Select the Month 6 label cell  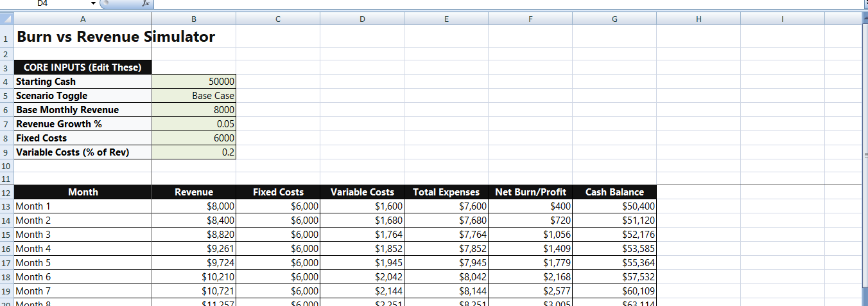click(83, 277)
